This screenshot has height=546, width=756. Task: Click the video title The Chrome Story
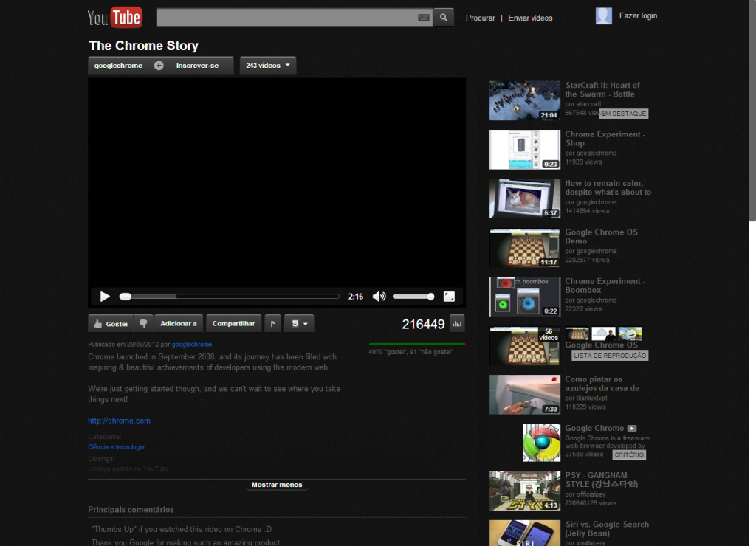coord(143,46)
